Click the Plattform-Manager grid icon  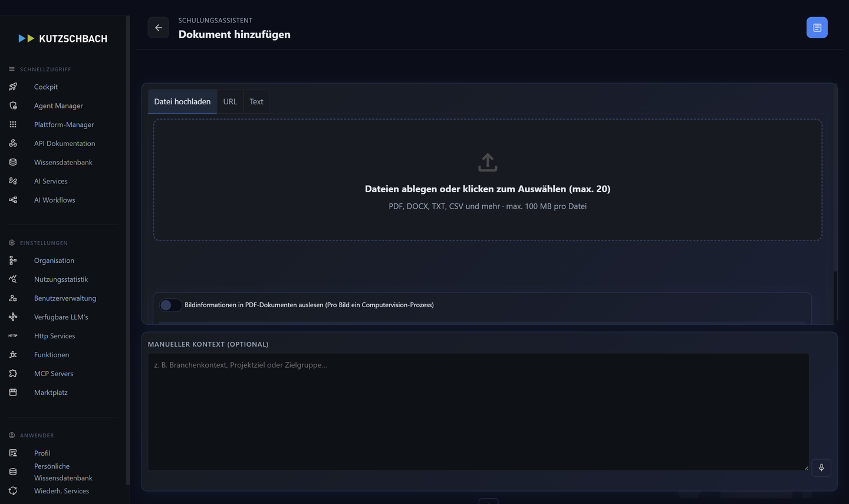pyautogui.click(x=13, y=124)
